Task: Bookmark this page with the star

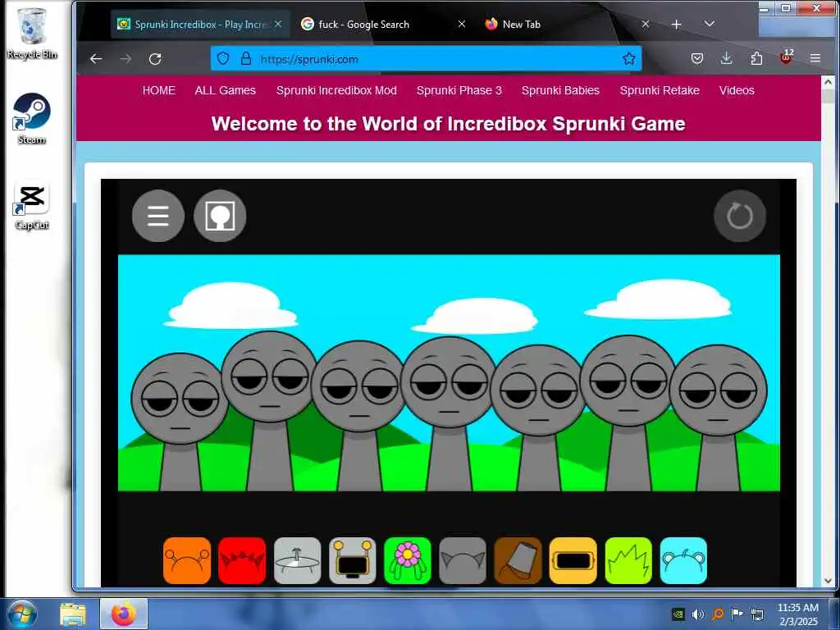Action: point(629,58)
